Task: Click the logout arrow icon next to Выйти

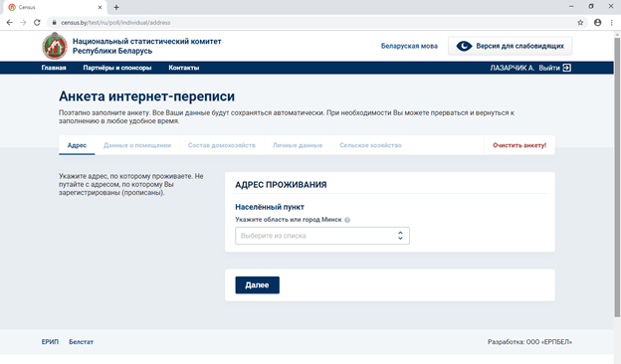Action: (566, 68)
